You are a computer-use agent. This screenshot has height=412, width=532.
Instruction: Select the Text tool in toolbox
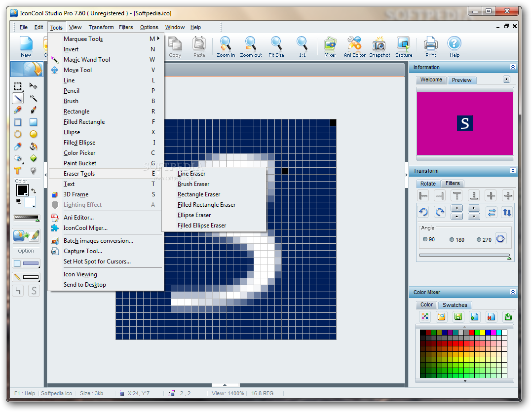[18, 171]
